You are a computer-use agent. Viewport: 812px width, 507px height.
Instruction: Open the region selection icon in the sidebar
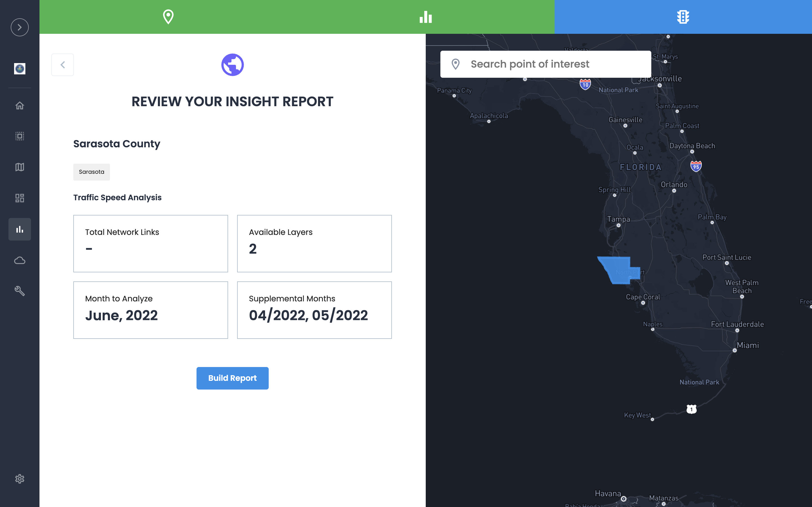[19, 136]
